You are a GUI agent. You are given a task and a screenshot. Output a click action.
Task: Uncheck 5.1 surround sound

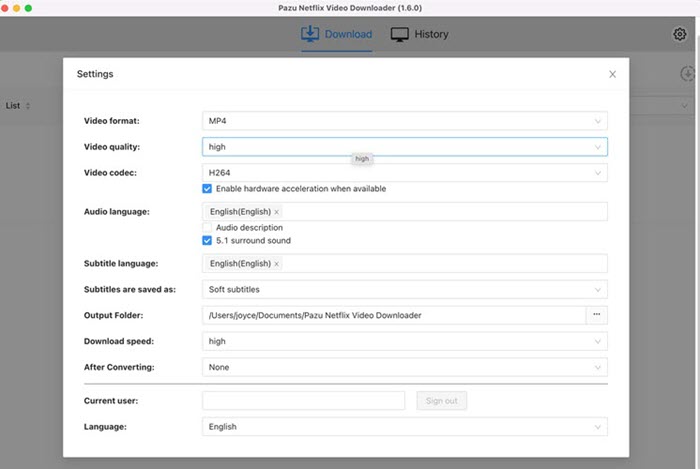click(x=207, y=241)
